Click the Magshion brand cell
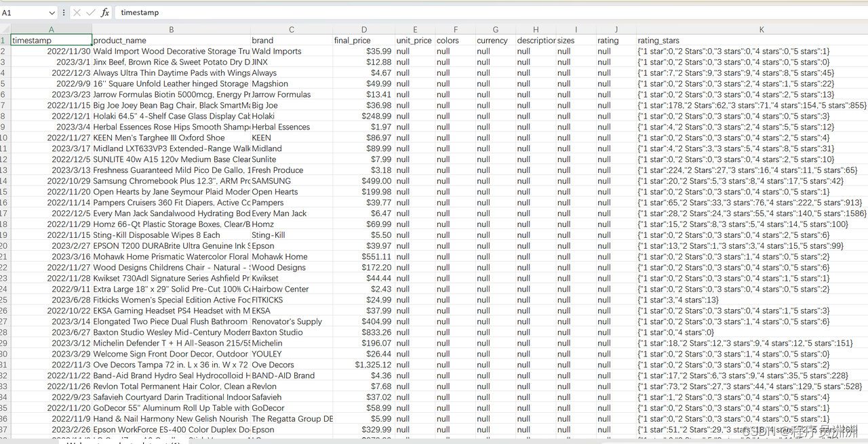The image size is (868, 444). click(x=292, y=84)
